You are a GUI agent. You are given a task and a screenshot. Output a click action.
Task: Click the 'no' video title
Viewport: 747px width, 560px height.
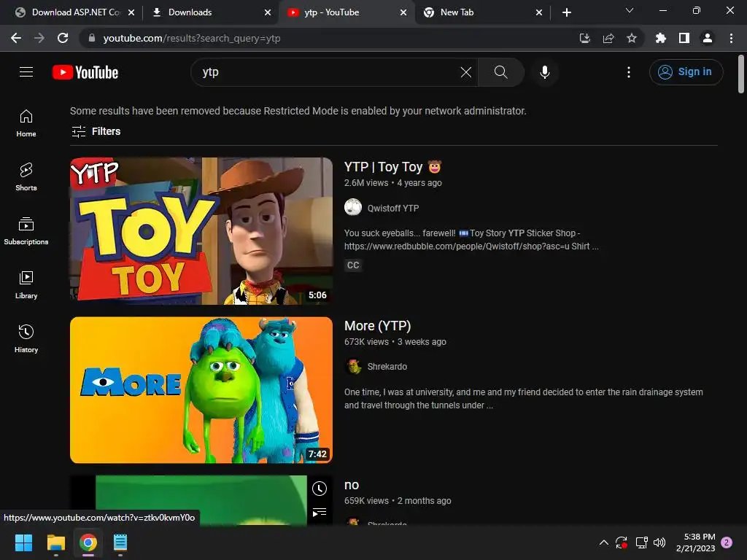tap(352, 485)
